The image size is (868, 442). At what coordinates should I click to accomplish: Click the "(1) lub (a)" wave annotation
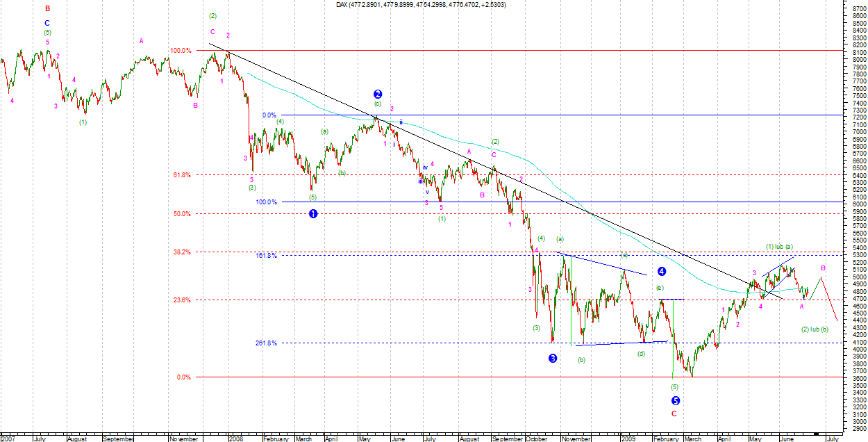pos(779,247)
